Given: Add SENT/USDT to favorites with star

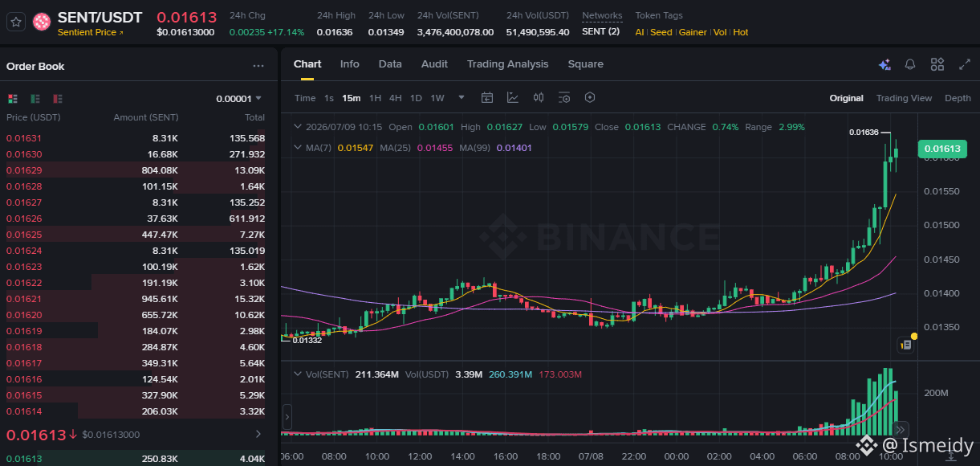Looking at the screenshot, I should pyautogui.click(x=16, y=22).
